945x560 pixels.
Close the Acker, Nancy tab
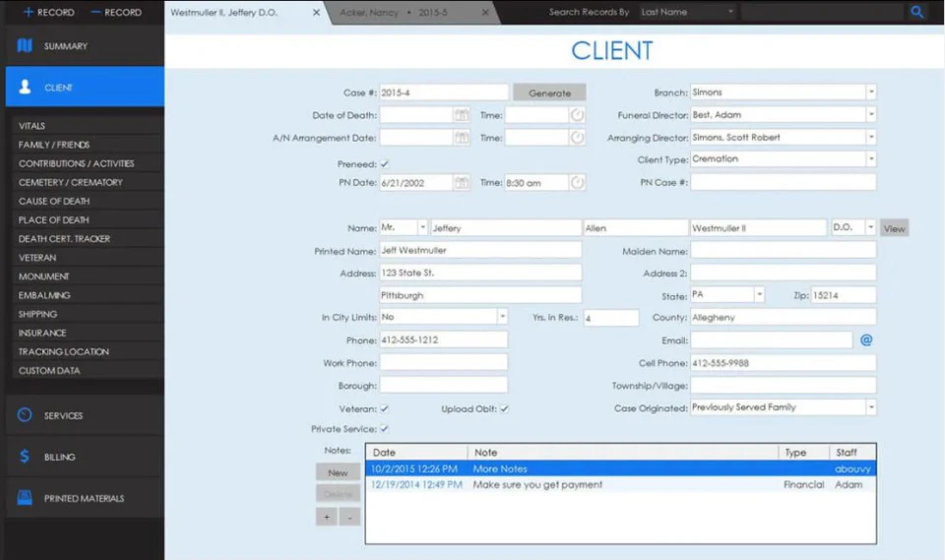pos(485,12)
